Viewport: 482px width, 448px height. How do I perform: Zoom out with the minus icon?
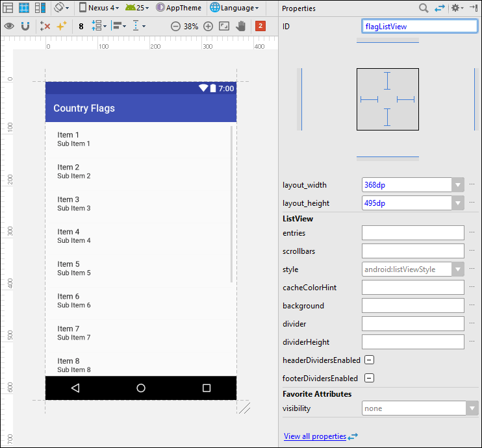coord(175,27)
